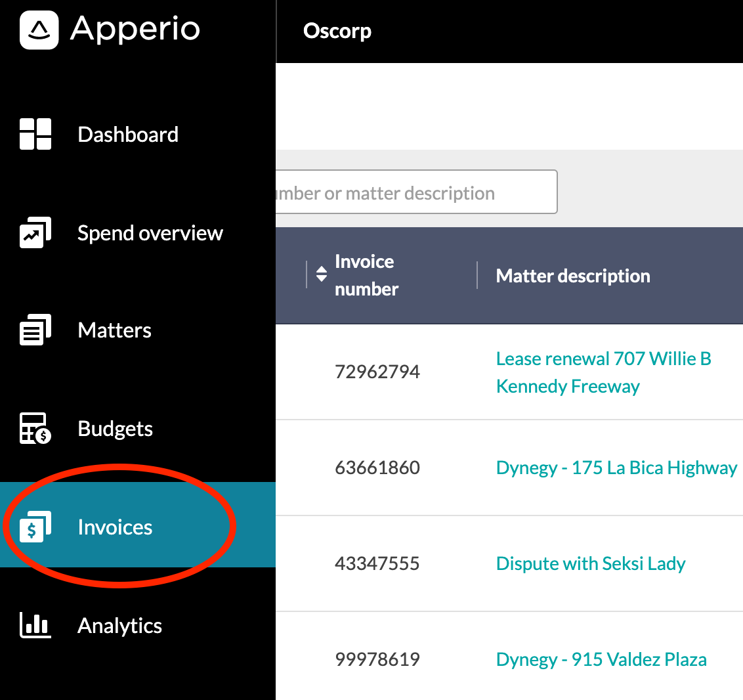Sort by Invoice number arrows
Screen dimensions: 743x700
coord(321,274)
